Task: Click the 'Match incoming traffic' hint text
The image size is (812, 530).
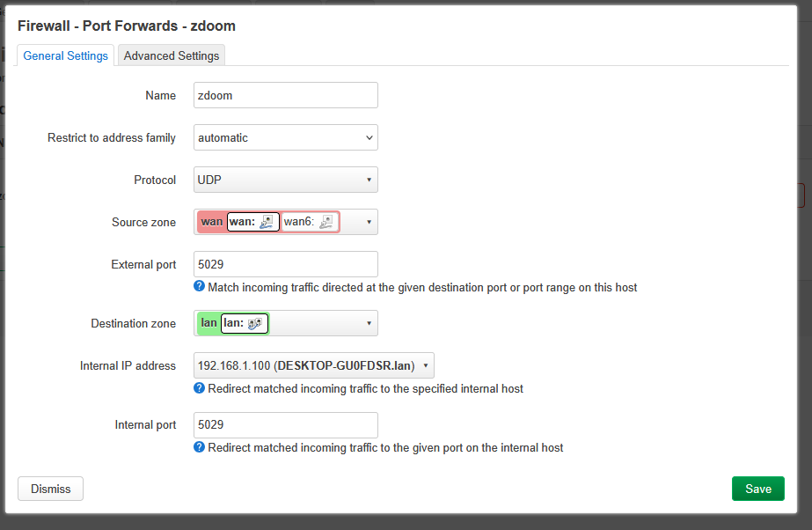Action: tap(422, 288)
